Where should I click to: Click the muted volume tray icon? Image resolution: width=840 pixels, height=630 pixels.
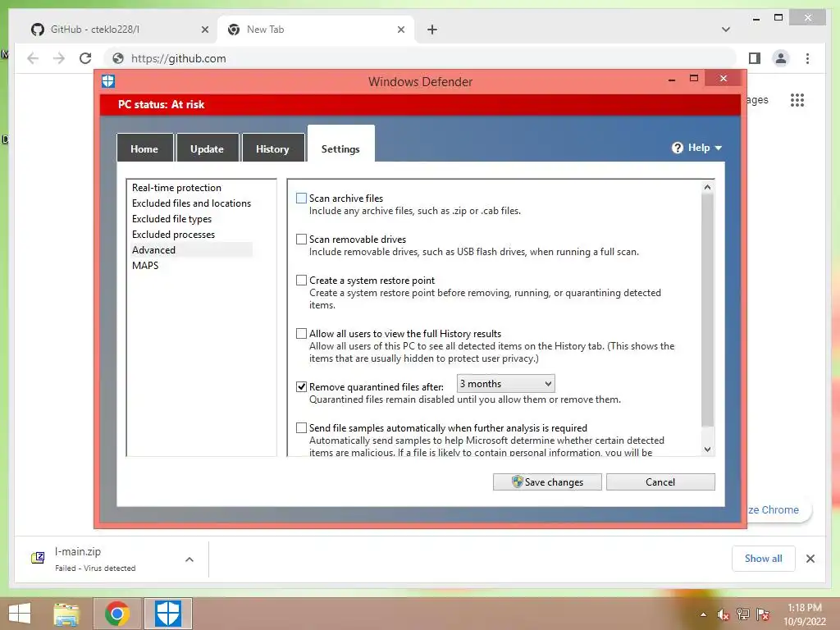coord(724,614)
